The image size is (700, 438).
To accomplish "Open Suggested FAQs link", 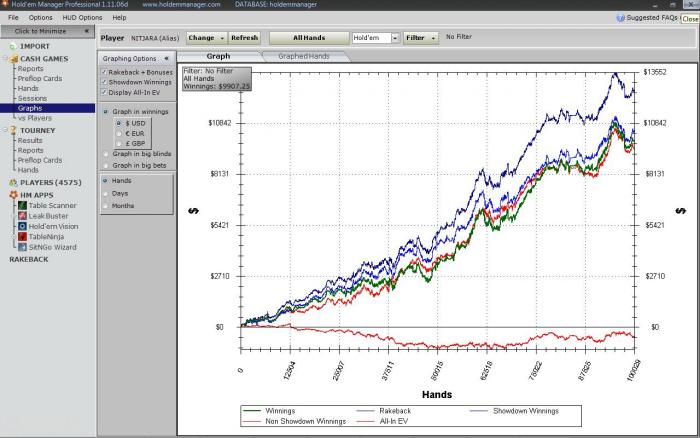I will [x=652, y=18].
